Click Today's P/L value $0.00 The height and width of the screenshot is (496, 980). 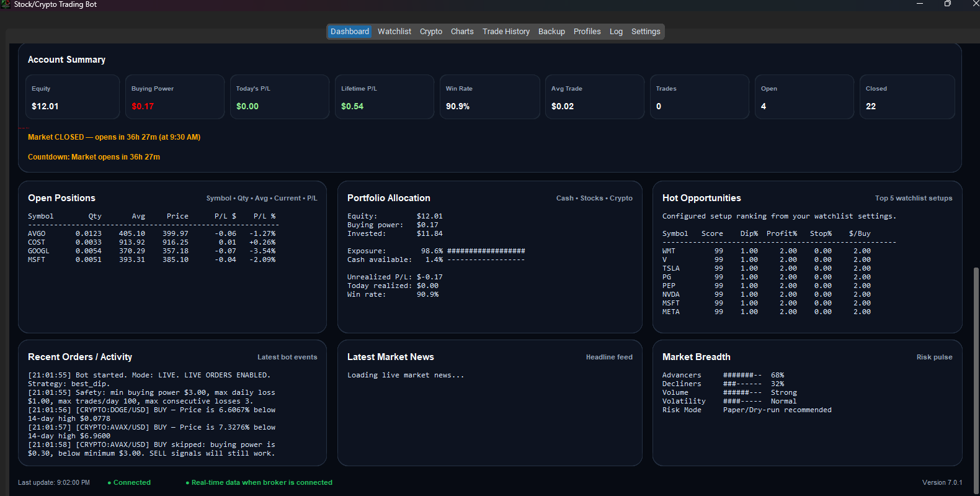pyautogui.click(x=247, y=106)
